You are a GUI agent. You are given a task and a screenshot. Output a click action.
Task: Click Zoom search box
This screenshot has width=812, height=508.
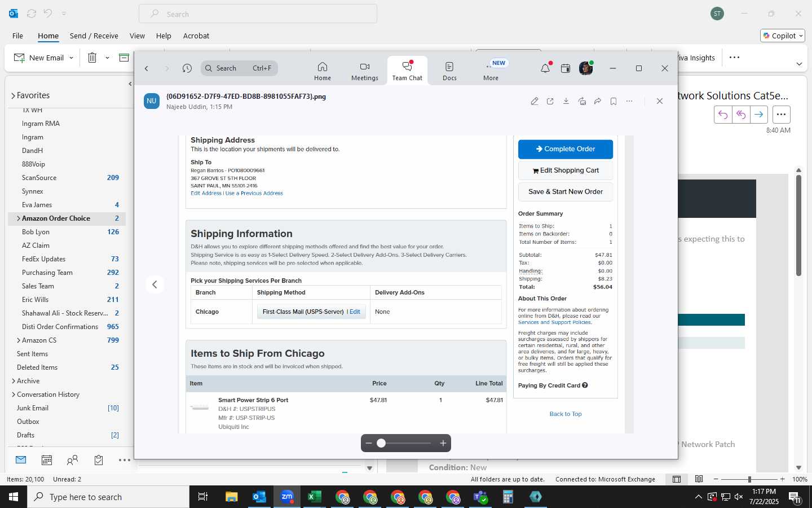click(239, 68)
